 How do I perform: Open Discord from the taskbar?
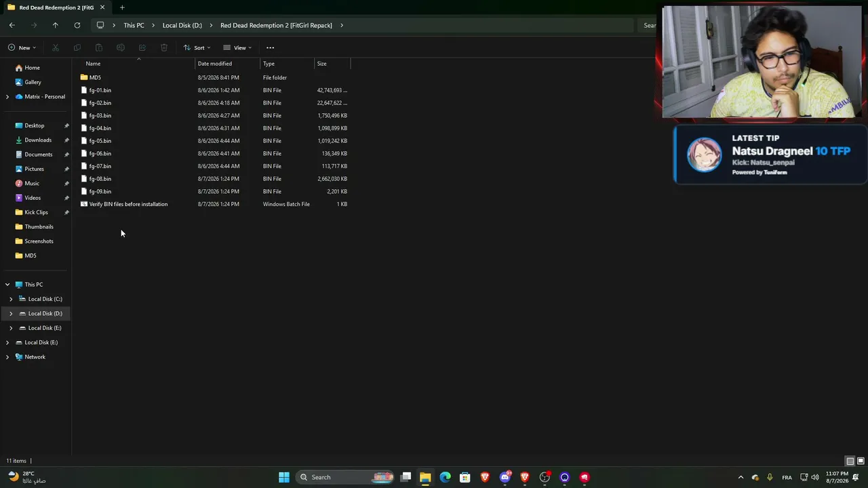pos(505,477)
